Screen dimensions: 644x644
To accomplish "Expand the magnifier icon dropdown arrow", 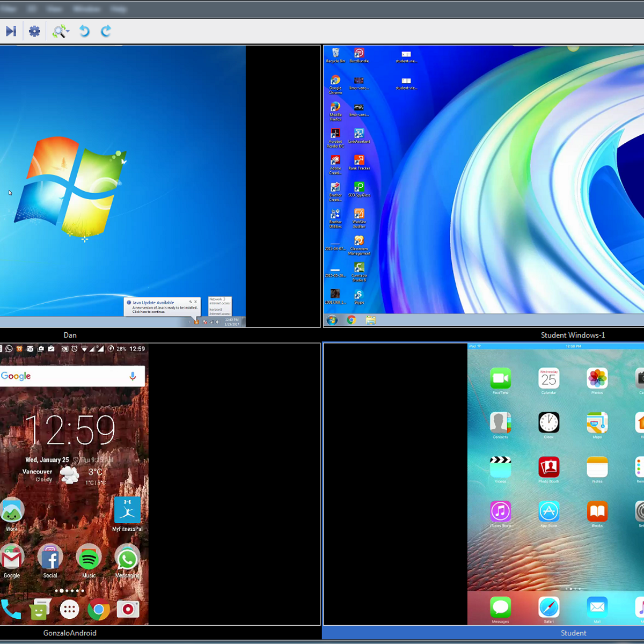I will (x=68, y=32).
